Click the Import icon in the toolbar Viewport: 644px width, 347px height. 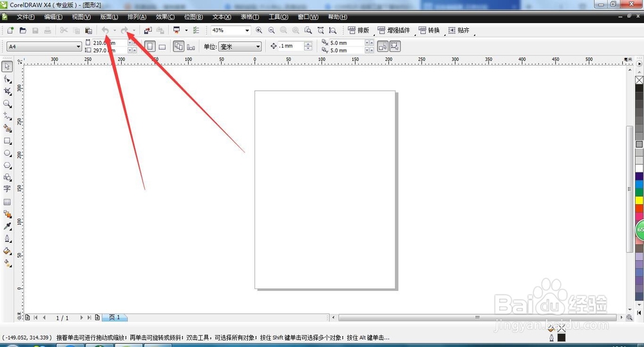[148, 30]
